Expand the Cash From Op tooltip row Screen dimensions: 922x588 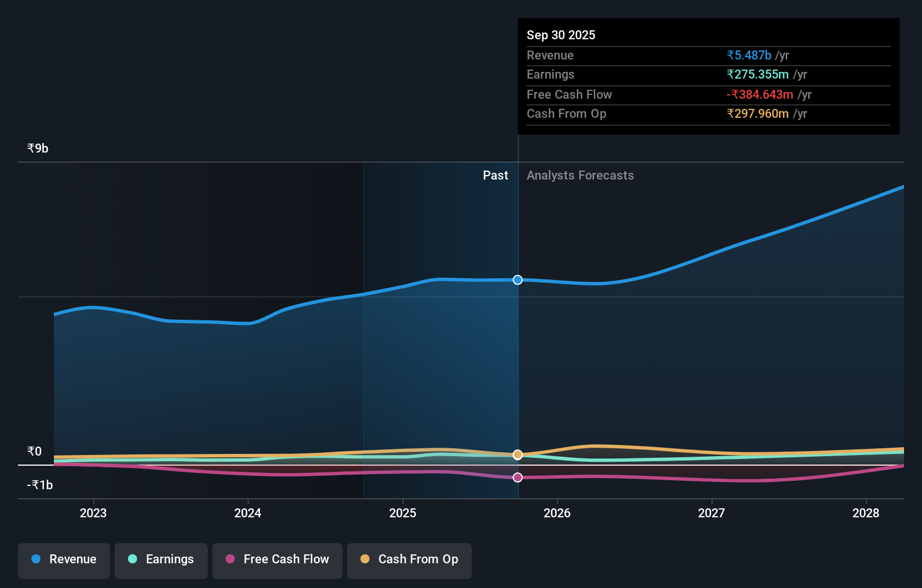click(709, 114)
